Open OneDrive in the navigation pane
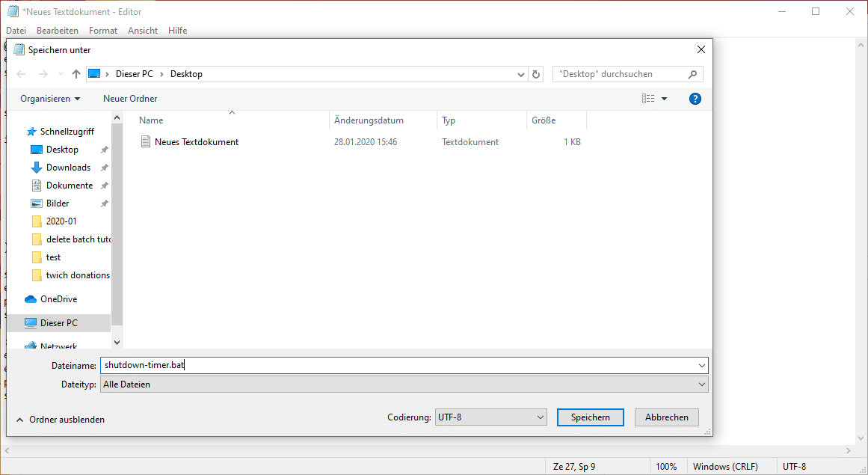Viewport: 868px width, 475px height. point(58,299)
